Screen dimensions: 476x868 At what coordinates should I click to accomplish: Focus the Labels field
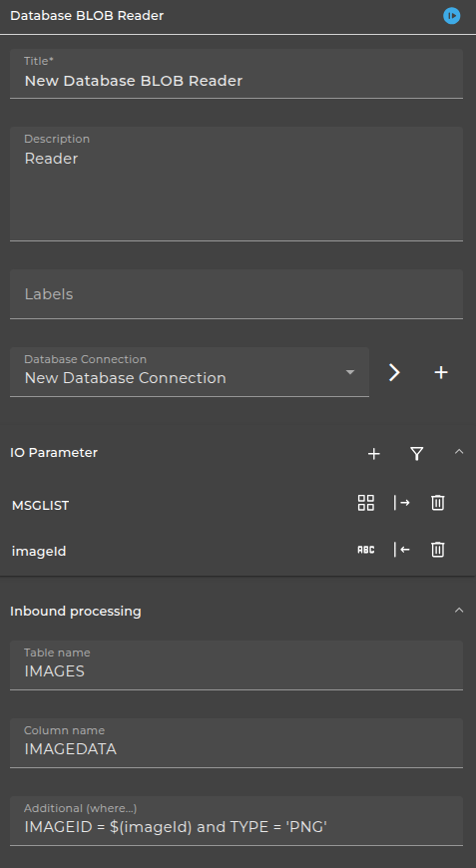pyautogui.click(x=237, y=294)
